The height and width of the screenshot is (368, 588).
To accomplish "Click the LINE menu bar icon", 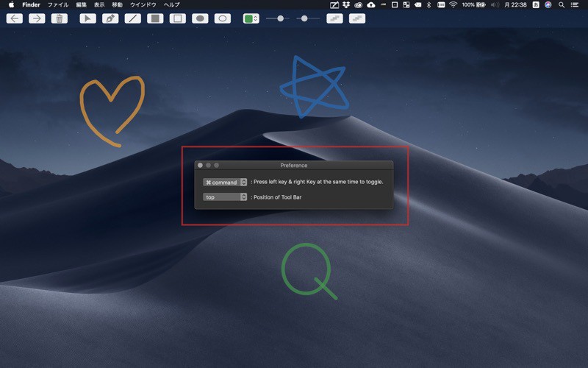I will pos(383,5).
